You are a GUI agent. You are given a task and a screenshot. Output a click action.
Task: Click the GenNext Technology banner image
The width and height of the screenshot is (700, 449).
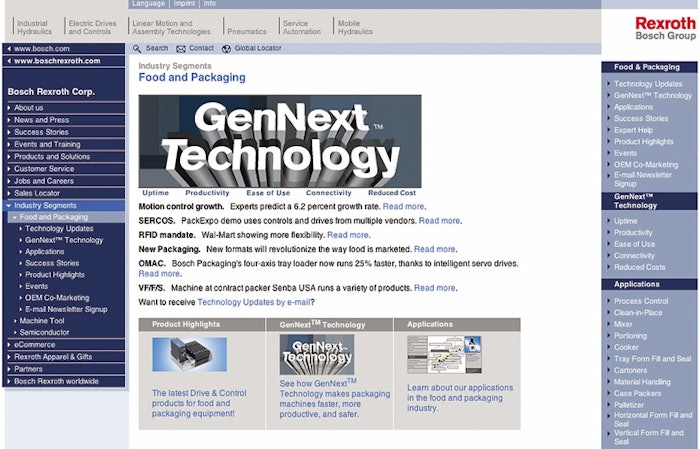(280, 141)
